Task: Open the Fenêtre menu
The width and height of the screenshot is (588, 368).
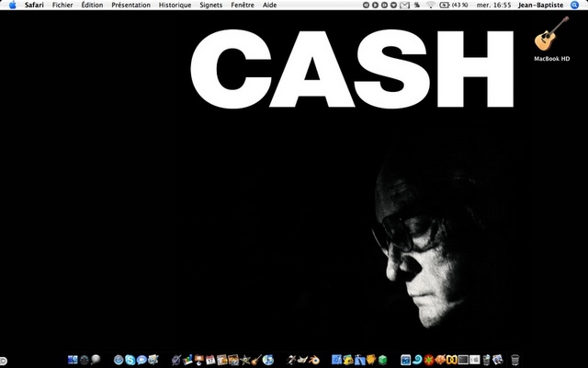Action: 243,5
